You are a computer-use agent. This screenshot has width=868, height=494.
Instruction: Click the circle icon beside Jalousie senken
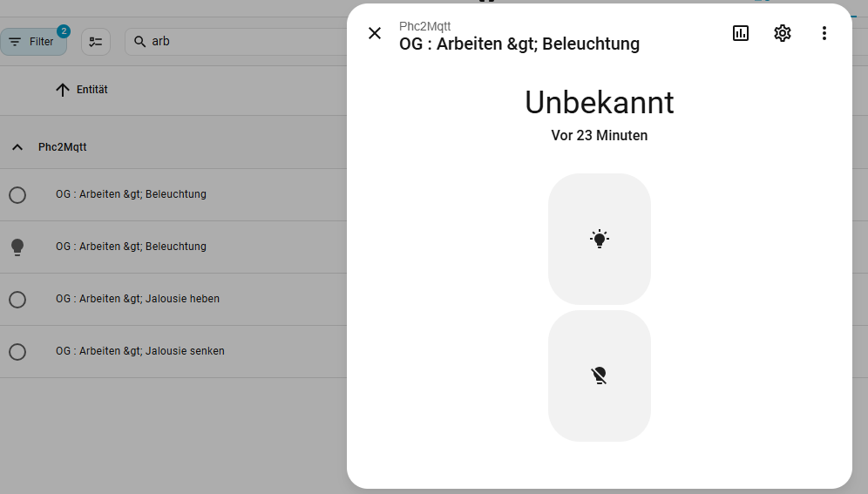pyautogui.click(x=17, y=351)
